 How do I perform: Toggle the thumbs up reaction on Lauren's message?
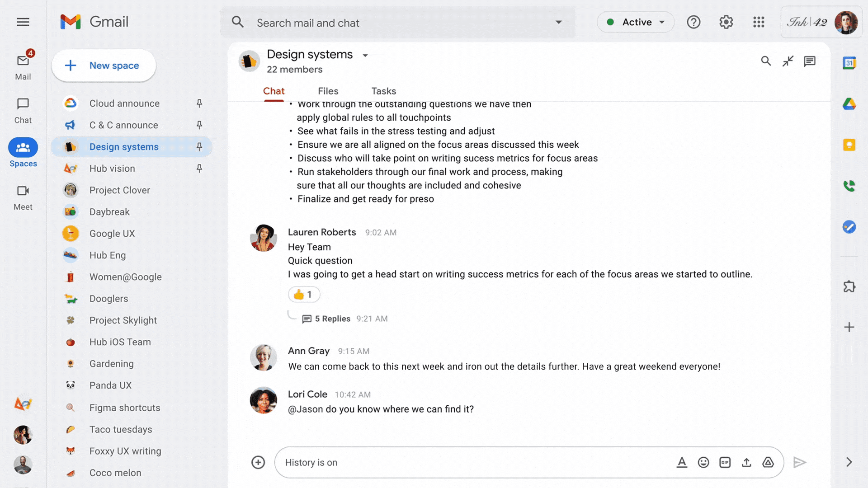tap(303, 294)
